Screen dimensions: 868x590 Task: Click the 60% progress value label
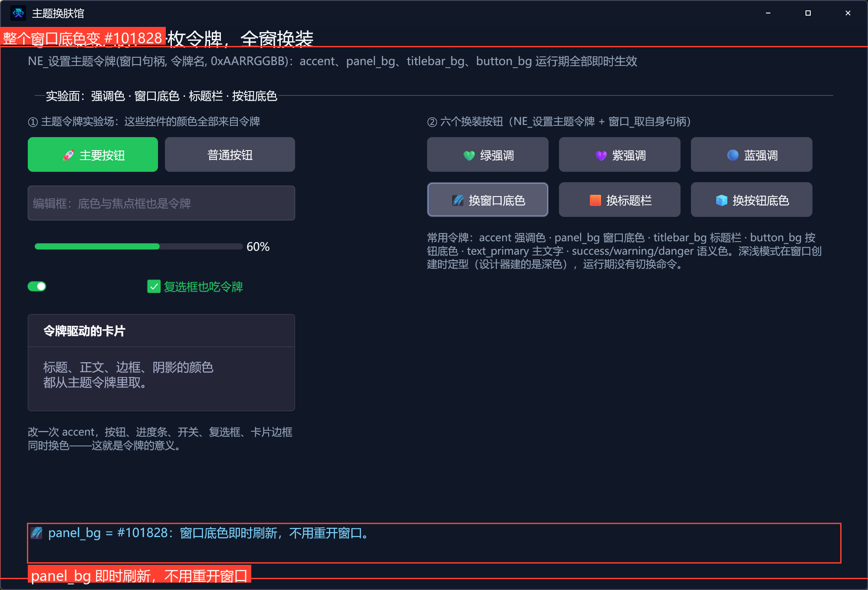coord(258,246)
